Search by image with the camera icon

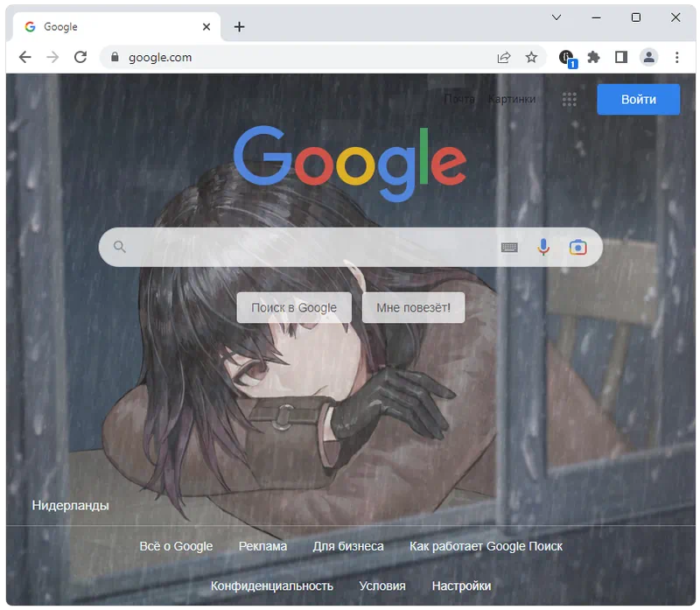[x=577, y=247]
